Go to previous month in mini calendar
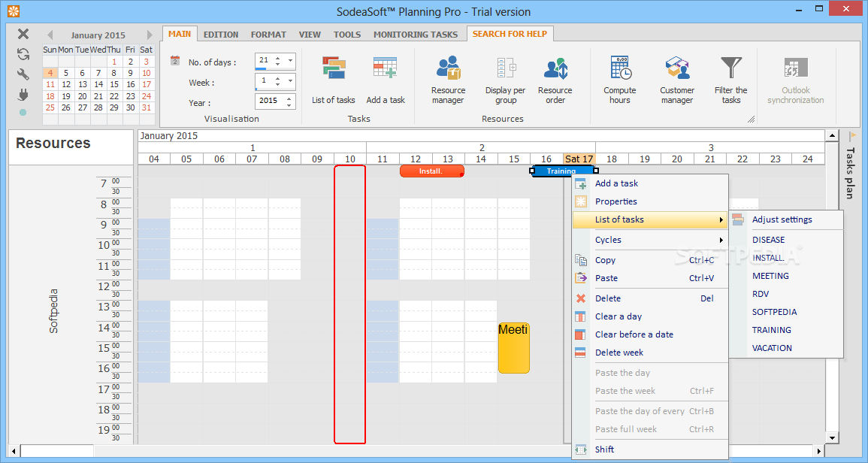 click(50, 35)
